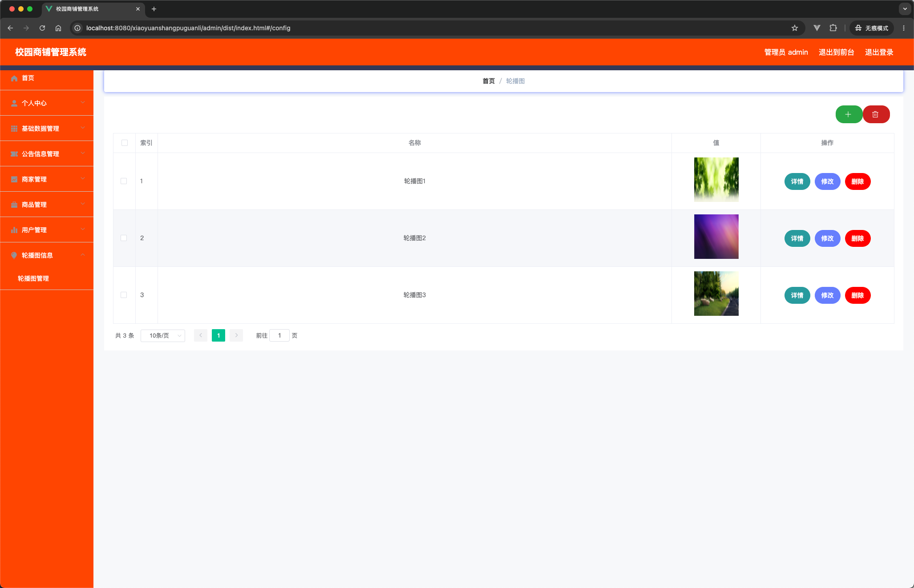Expand the 公告信息管理 menu chevron
Viewport: 914px width, 588px height.
[x=83, y=153]
